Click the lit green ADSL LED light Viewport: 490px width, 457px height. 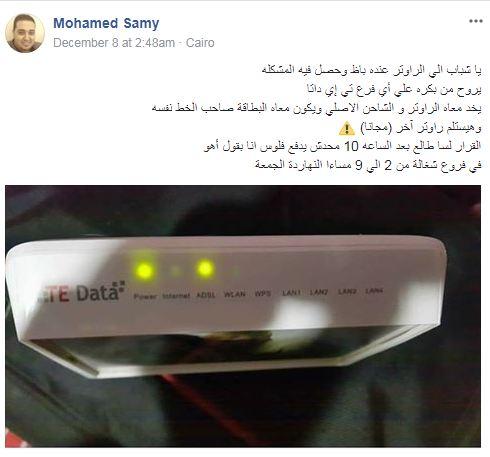click(205, 269)
